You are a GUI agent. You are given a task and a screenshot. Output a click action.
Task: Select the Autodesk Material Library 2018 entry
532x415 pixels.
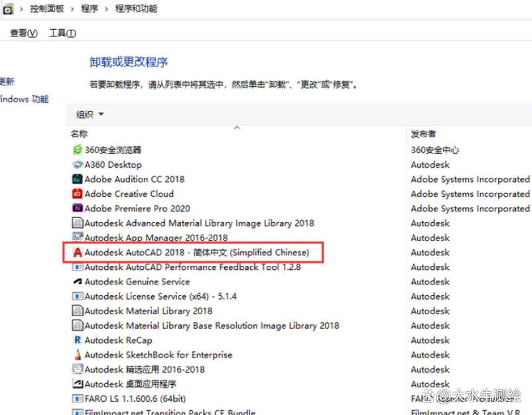(149, 311)
